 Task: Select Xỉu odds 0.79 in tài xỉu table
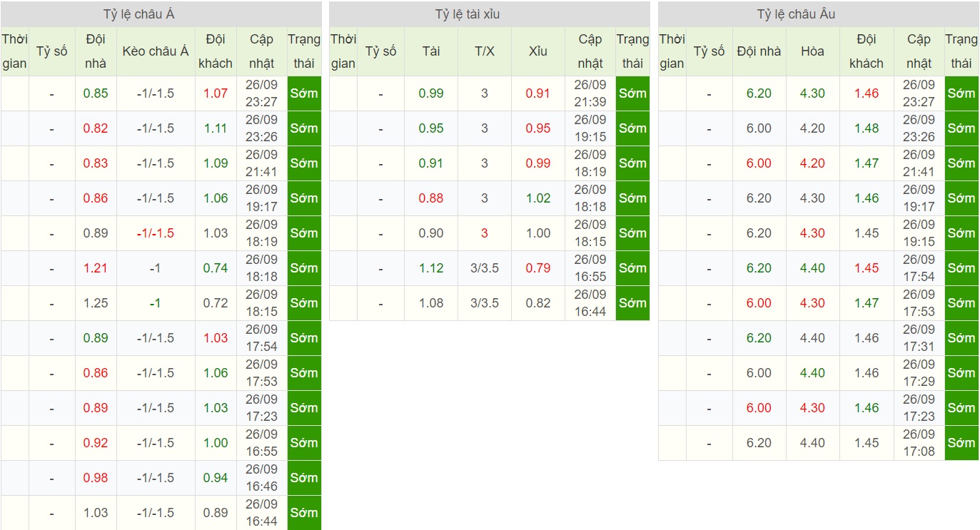pos(538,268)
